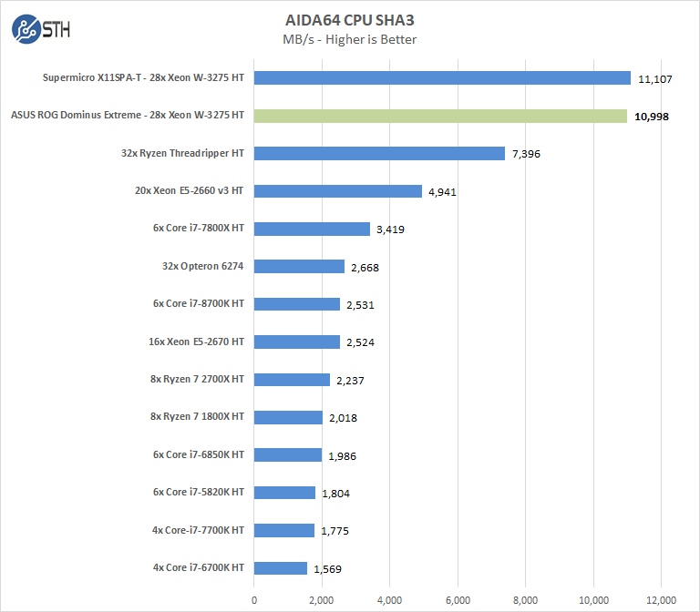Click the 1,775 data value
This screenshot has height=612, width=700.
click(335, 531)
